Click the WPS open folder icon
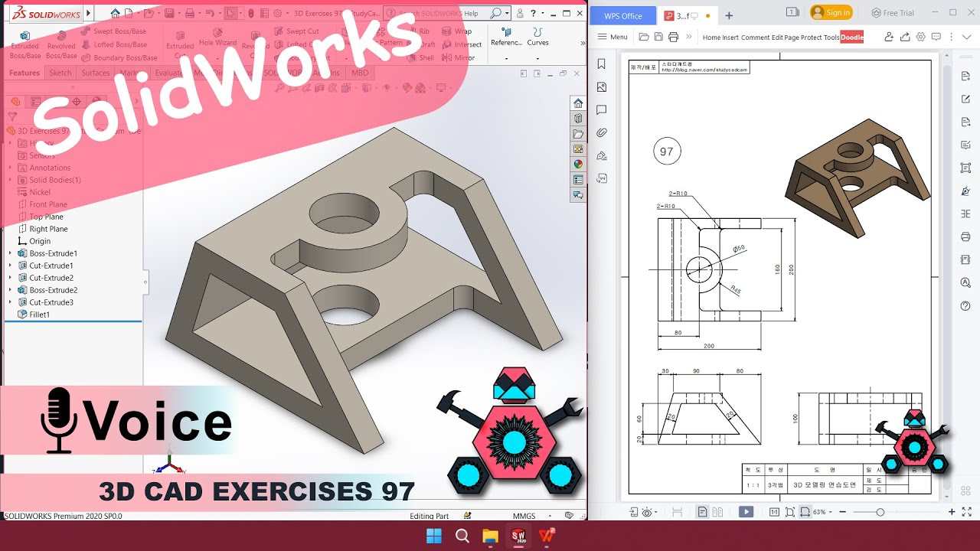This screenshot has width=980, height=551. (x=644, y=37)
